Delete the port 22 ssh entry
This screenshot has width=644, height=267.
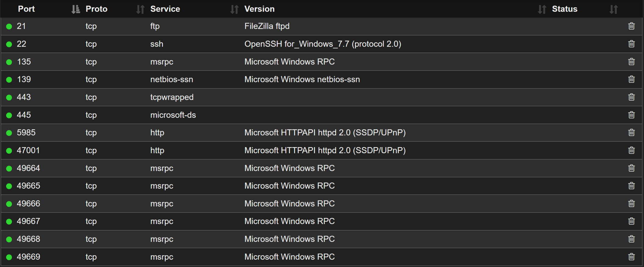[631, 44]
